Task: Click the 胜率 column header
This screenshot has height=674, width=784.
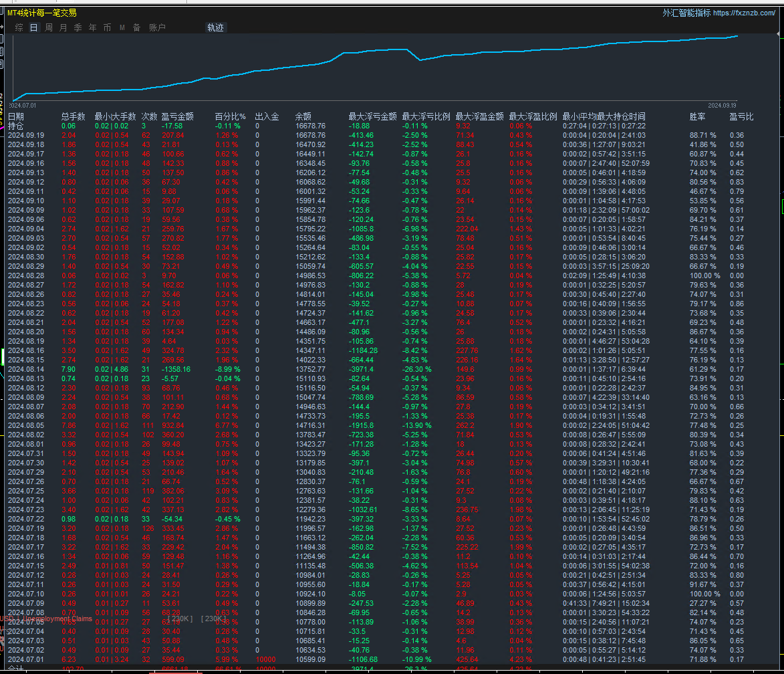Action: (697, 116)
